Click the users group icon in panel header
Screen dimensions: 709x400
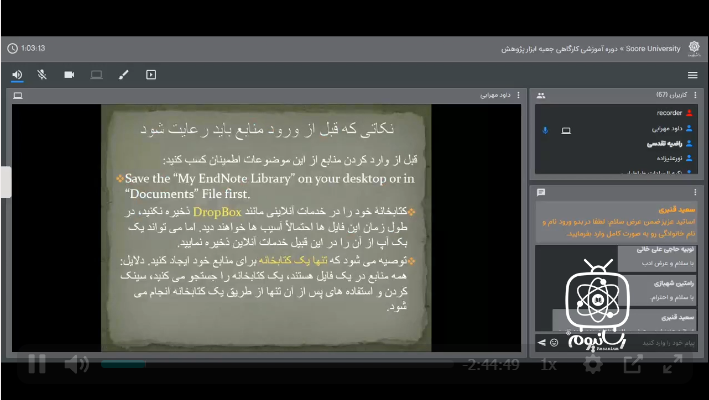point(541,95)
